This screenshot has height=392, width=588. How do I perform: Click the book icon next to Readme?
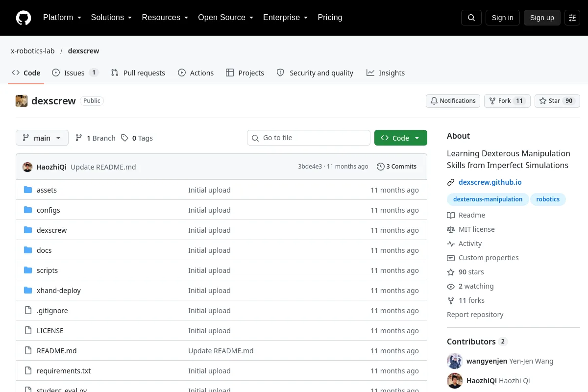coord(451,215)
